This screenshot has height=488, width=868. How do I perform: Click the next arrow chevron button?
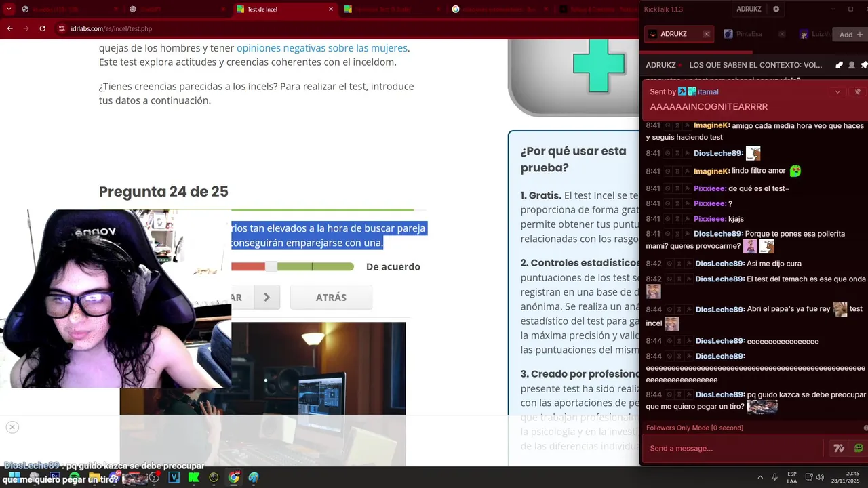(x=267, y=297)
